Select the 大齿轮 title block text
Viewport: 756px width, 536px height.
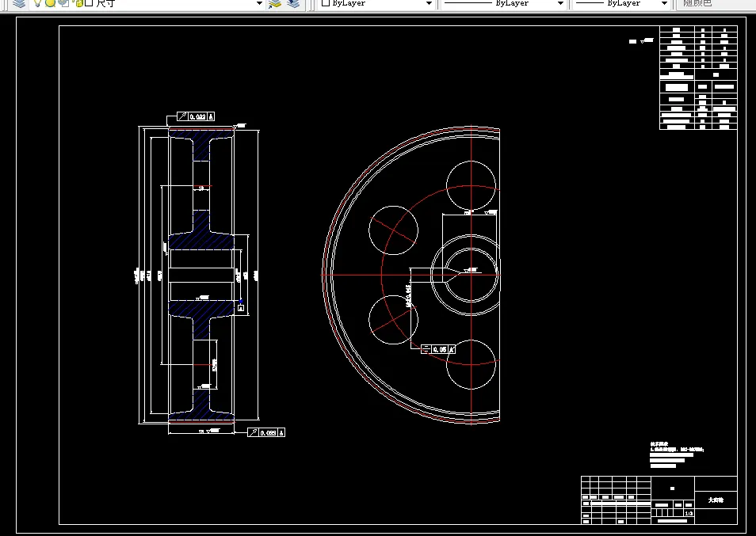pyautogui.click(x=716, y=500)
